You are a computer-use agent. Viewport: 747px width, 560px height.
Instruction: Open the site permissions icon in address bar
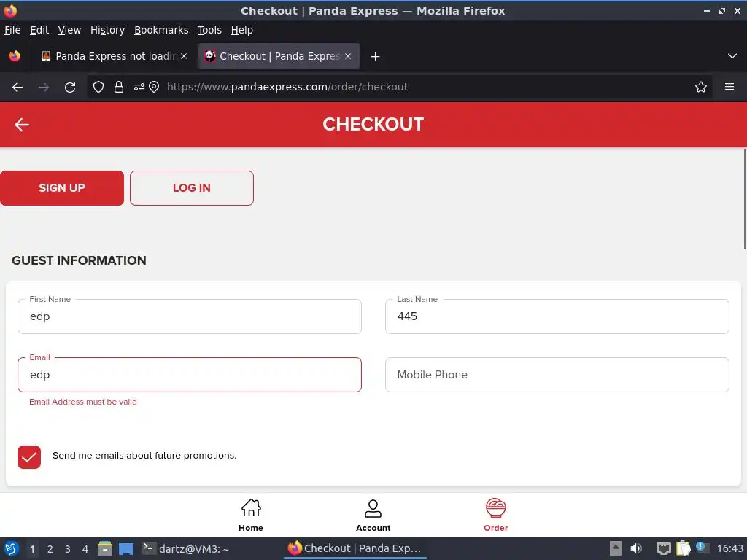(139, 87)
